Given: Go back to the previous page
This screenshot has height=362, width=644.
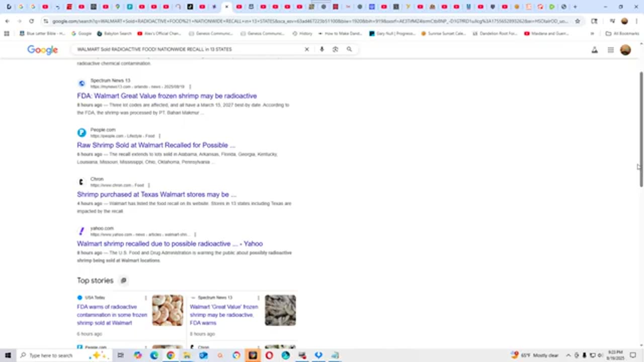Looking at the screenshot, I should coord(7,21).
